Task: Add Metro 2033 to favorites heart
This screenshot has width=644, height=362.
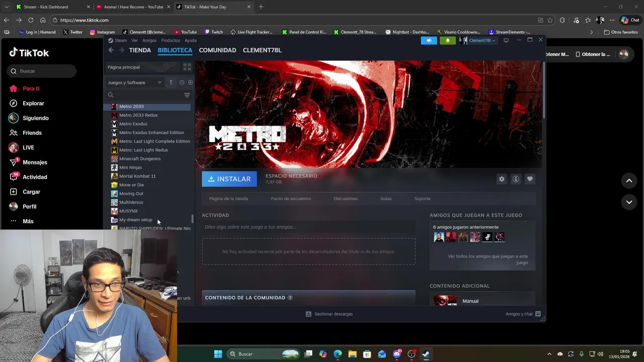Action: click(x=530, y=179)
